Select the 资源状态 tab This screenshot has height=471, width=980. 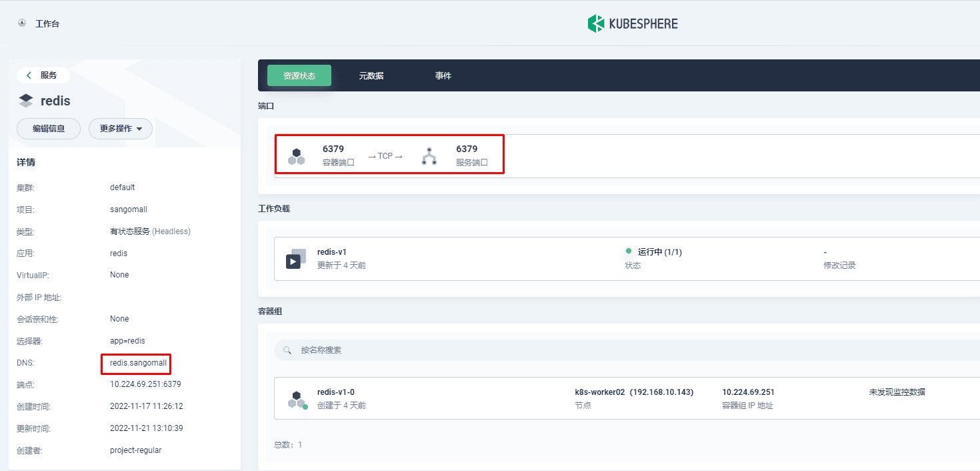[299, 75]
